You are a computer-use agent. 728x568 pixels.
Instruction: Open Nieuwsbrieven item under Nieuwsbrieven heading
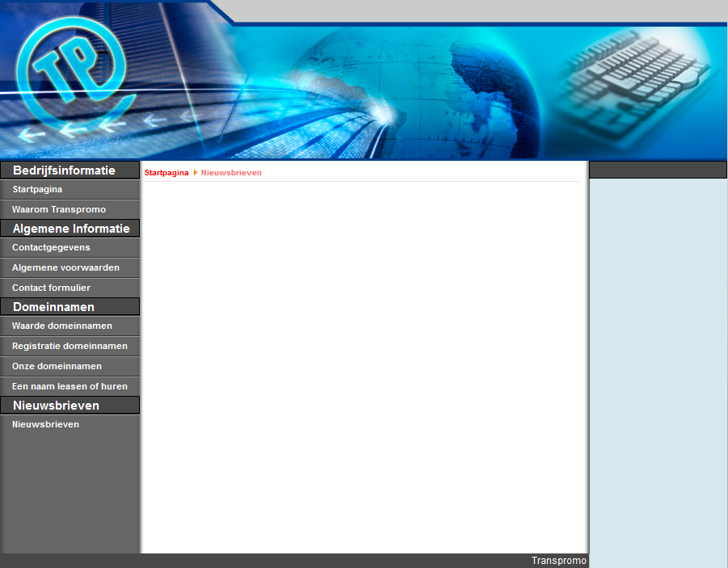coord(69,424)
